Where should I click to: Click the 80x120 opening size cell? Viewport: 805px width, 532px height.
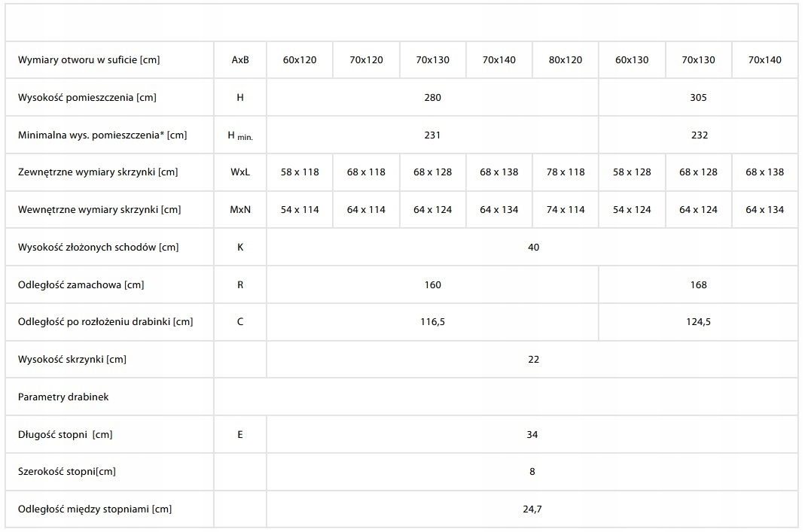[565, 60]
